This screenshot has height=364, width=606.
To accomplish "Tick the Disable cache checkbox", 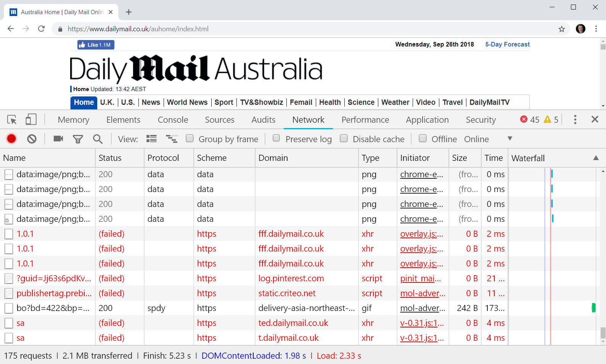I will 344,138.
